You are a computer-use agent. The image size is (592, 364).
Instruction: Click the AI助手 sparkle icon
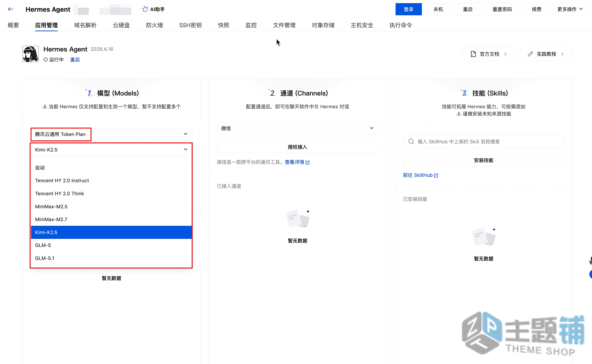145,9
